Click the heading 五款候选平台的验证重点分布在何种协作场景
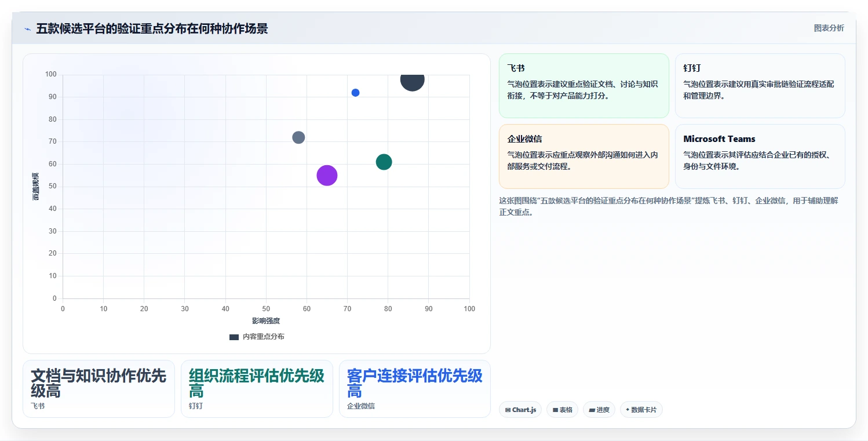 152,29
